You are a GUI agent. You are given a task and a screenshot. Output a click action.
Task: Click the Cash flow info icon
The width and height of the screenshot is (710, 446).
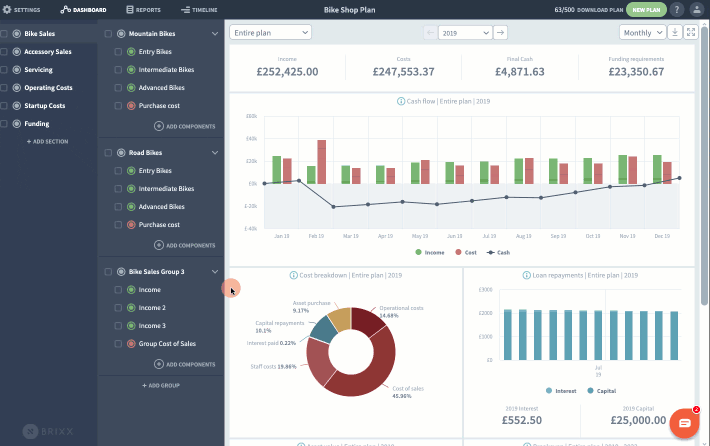coord(401,101)
